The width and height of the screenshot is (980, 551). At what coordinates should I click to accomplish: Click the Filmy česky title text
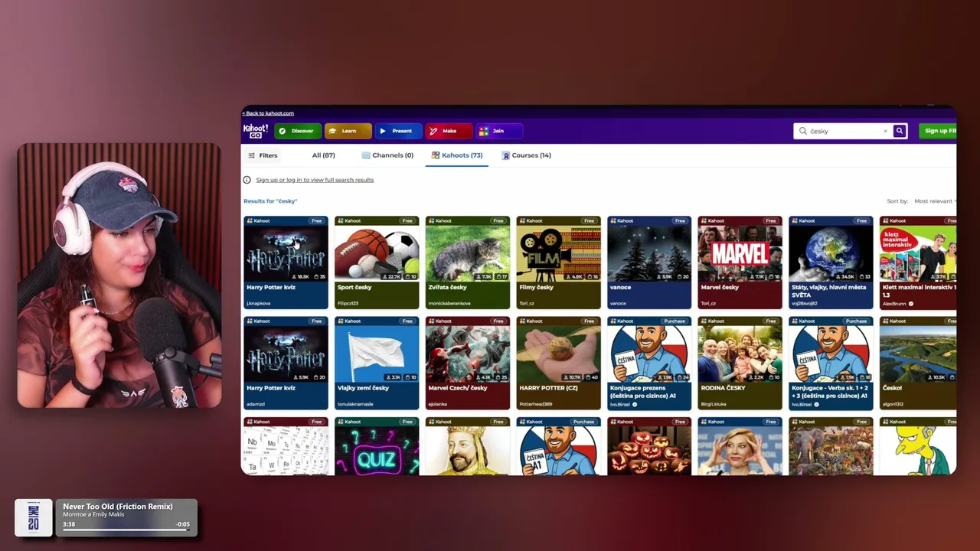click(536, 288)
